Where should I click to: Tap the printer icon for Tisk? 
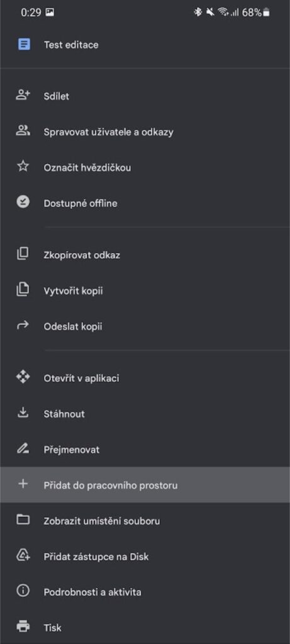(23, 627)
